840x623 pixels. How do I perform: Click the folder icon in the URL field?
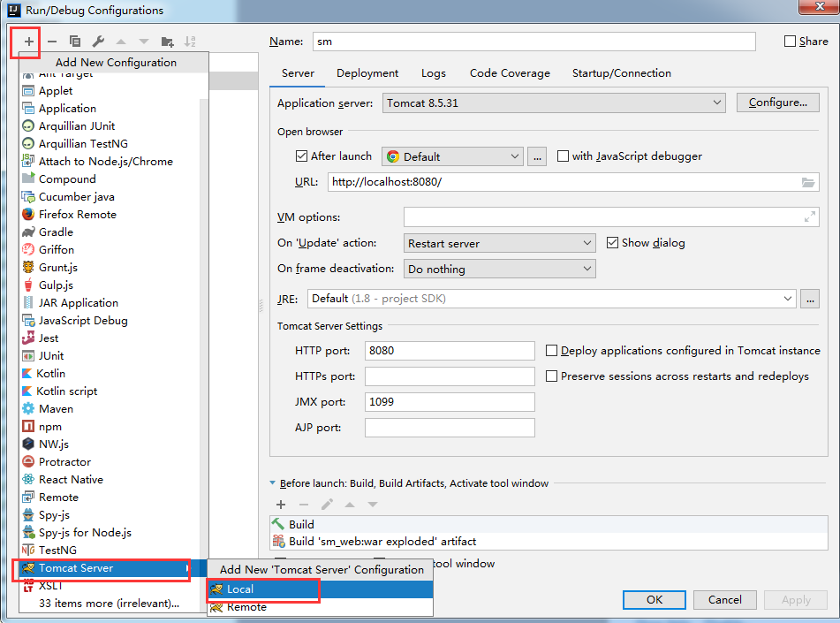(808, 182)
